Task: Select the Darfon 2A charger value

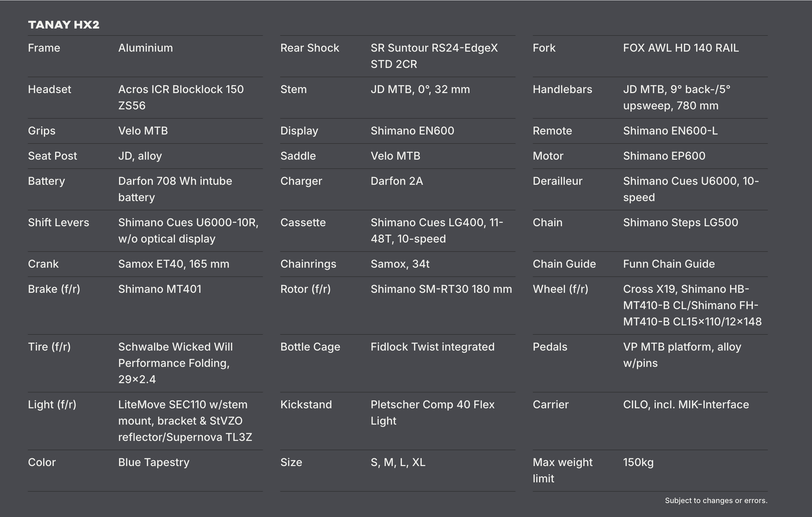Action: coord(396,181)
